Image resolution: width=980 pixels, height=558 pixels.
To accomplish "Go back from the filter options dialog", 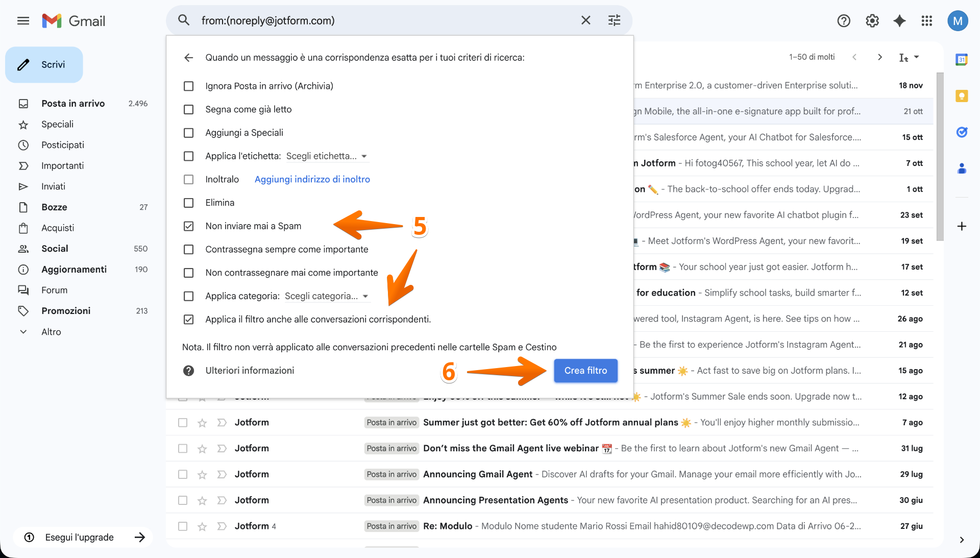I will [188, 58].
